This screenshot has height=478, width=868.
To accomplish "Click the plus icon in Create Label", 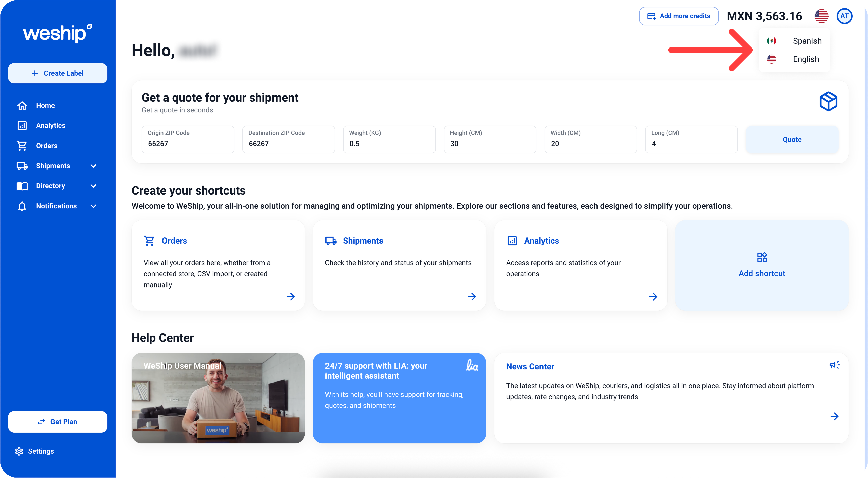I will coord(35,73).
